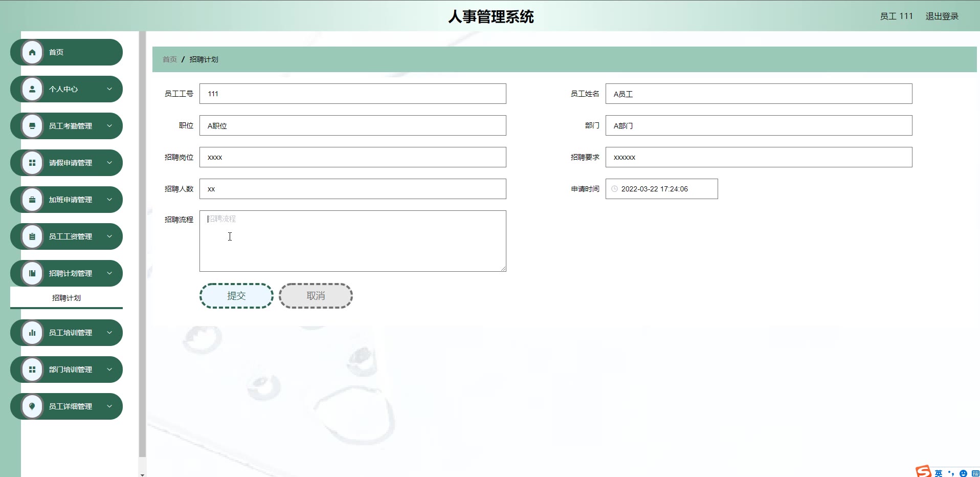980x477 pixels.
Task: Focus the 招聘岗位 input field
Action: (353, 157)
